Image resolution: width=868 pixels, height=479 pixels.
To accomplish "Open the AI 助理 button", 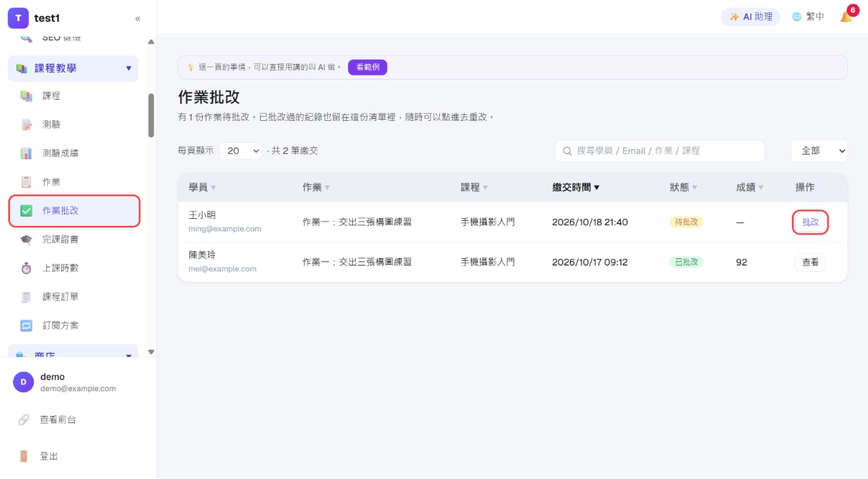I will 750,17.
